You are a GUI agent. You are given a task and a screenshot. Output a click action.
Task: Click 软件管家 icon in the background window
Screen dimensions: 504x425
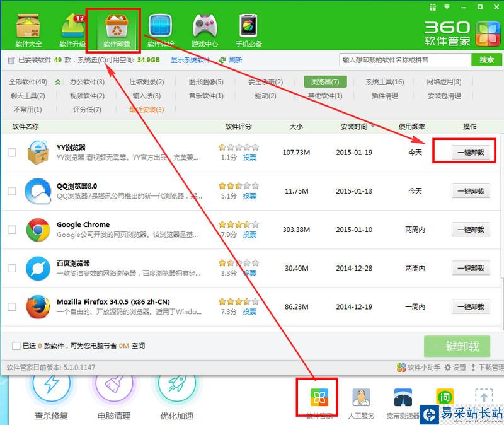[x=319, y=397]
